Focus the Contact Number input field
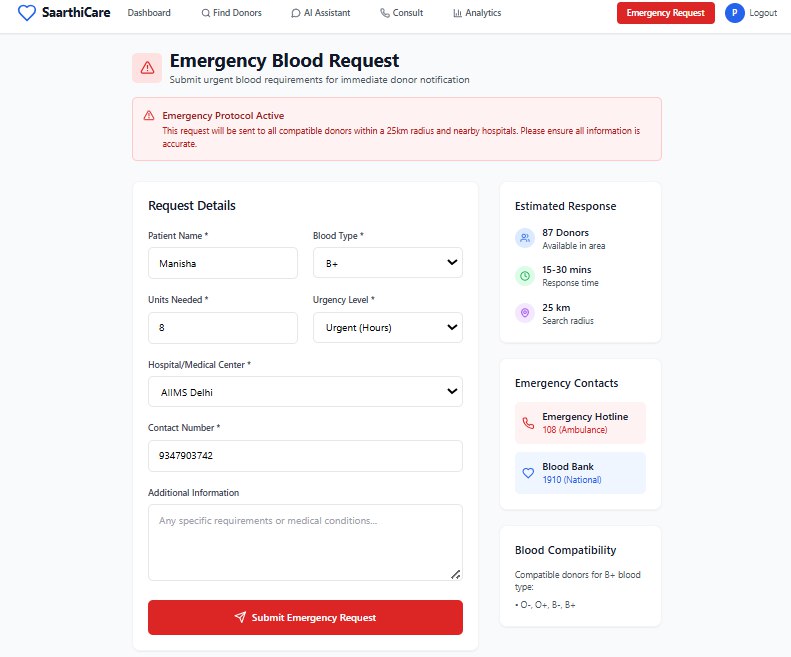Image resolution: width=791 pixels, height=657 pixels. 305,456
